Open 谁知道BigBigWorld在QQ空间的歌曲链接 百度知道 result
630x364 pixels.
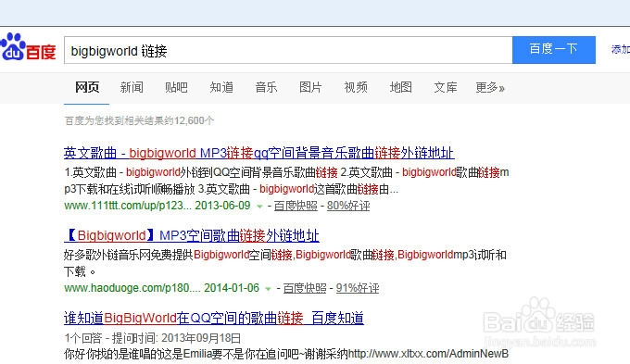(214, 319)
